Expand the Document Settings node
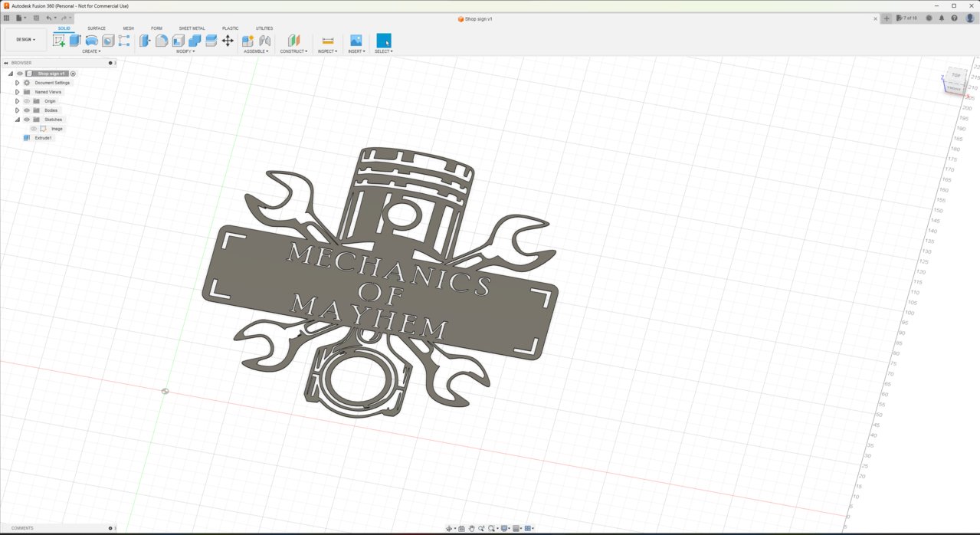Image resolution: width=980 pixels, height=535 pixels. (x=17, y=83)
